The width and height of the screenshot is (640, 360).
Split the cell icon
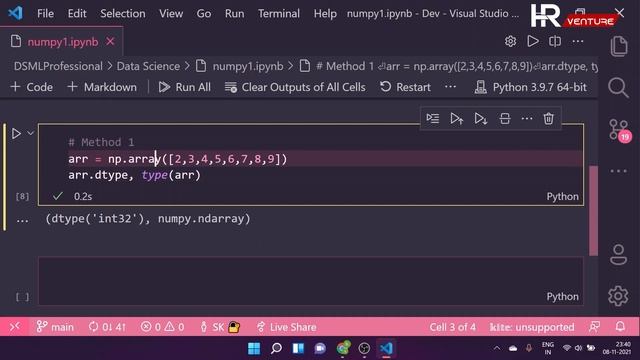(x=504, y=118)
